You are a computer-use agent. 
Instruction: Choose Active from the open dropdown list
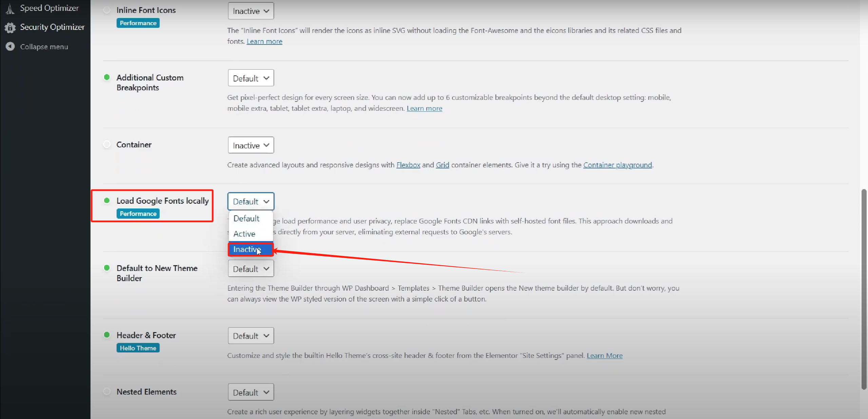[x=244, y=234]
